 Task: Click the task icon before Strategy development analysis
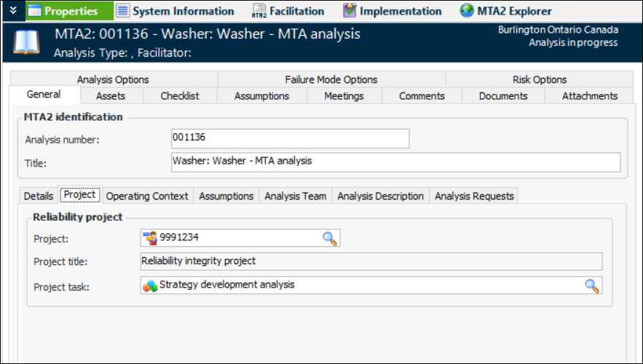[150, 285]
